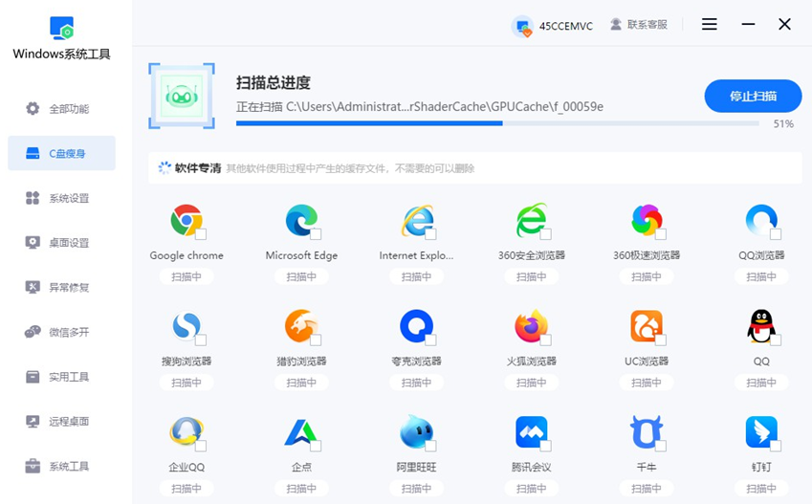Tick the QQ checkbox
812x504 pixels.
click(776, 340)
